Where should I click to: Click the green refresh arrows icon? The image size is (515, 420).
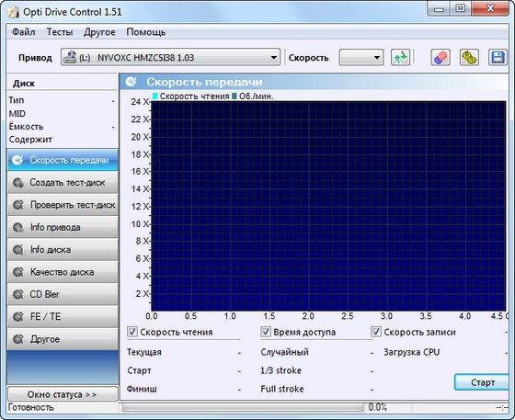click(400, 58)
